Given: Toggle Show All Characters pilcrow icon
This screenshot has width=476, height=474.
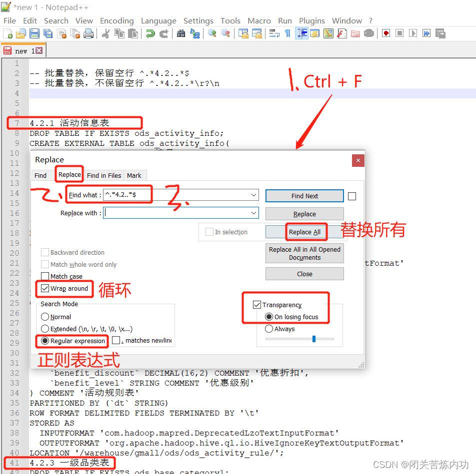Looking at the screenshot, I should 287,33.
